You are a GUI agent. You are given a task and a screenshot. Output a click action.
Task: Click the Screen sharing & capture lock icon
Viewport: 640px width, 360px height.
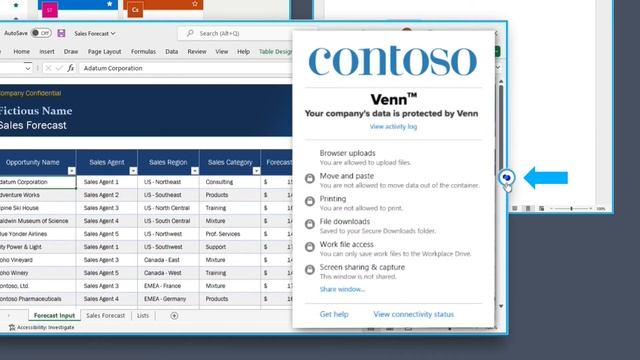click(310, 269)
